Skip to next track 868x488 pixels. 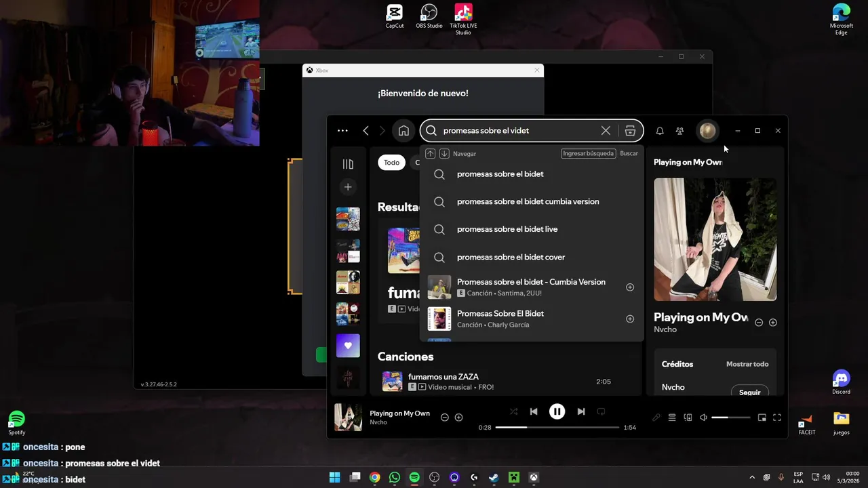coord(580,411)
